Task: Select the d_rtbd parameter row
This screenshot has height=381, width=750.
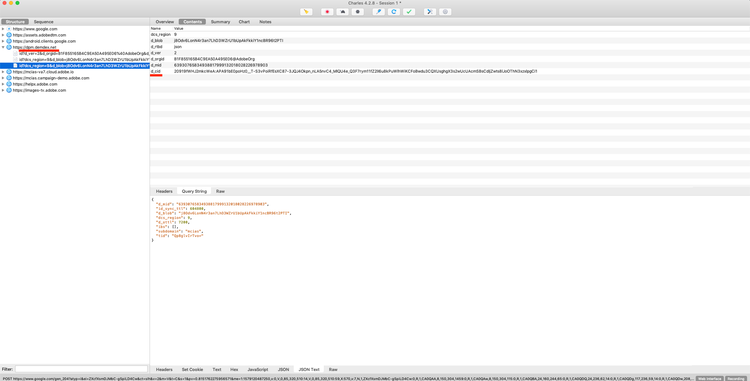Action: tap(450, 47)
